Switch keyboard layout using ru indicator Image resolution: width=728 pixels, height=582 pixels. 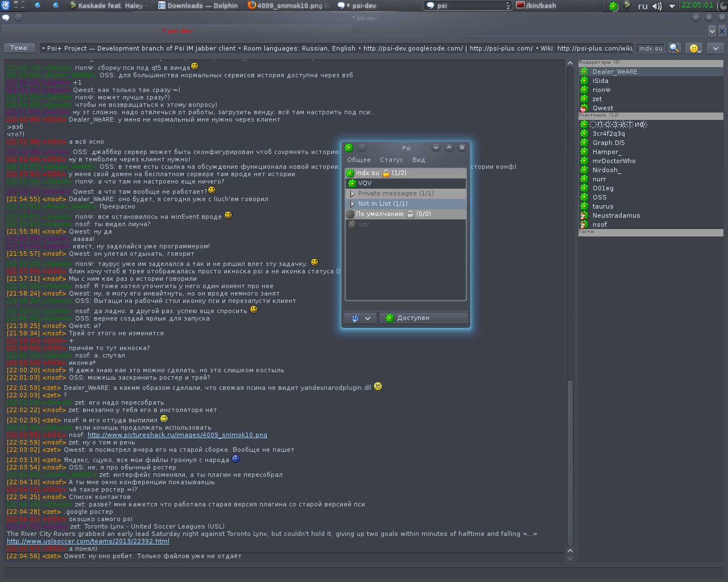[643, 6]
